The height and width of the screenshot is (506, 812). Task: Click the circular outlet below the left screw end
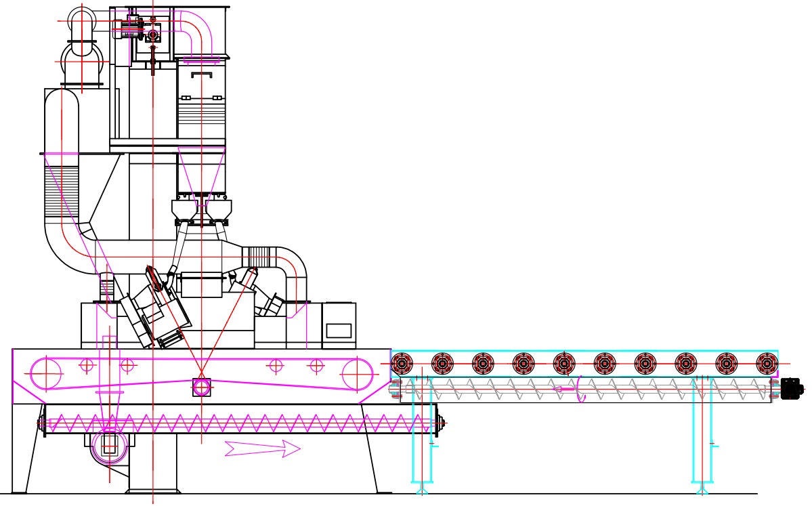coord(109,446)
